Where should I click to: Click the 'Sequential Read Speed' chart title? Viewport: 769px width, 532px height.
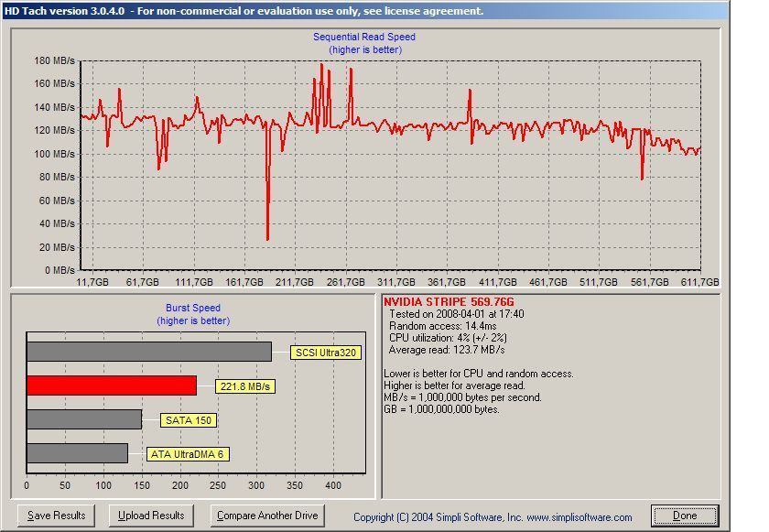pyautogui.click(x=364, y=37)
